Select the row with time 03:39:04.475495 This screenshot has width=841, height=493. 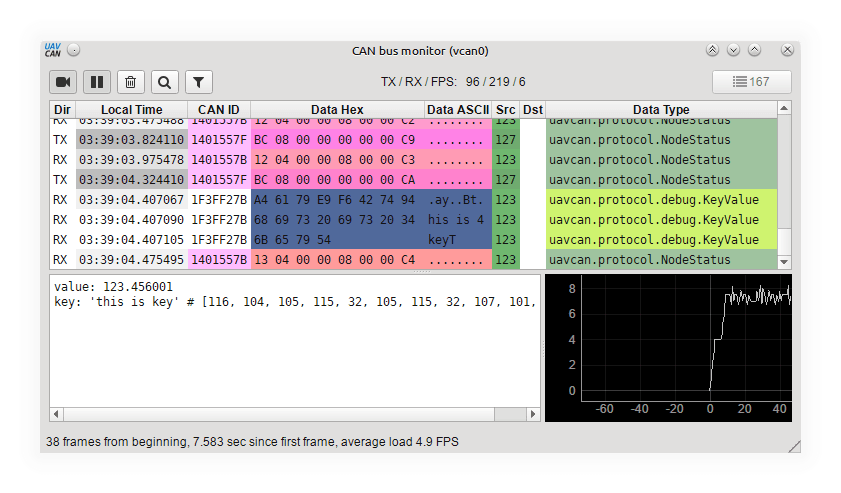pos(414,260)
